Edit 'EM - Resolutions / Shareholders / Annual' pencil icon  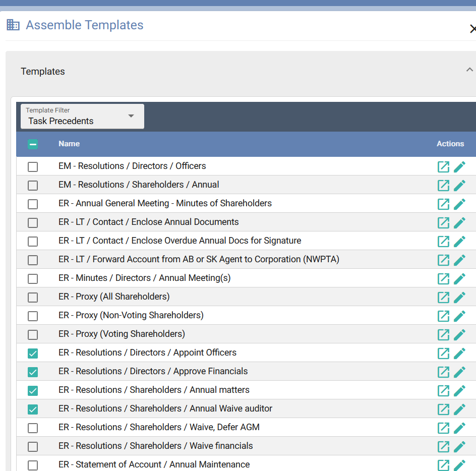tap(459, 186)
